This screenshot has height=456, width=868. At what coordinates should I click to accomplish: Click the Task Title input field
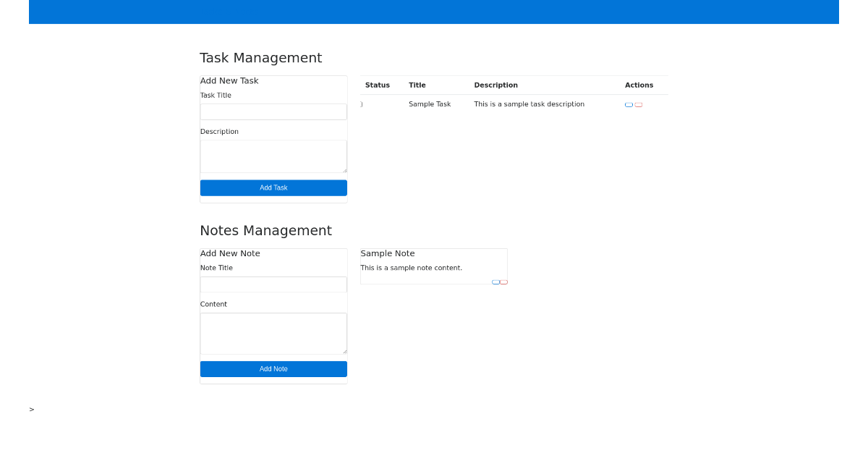[x=273, y=111]
